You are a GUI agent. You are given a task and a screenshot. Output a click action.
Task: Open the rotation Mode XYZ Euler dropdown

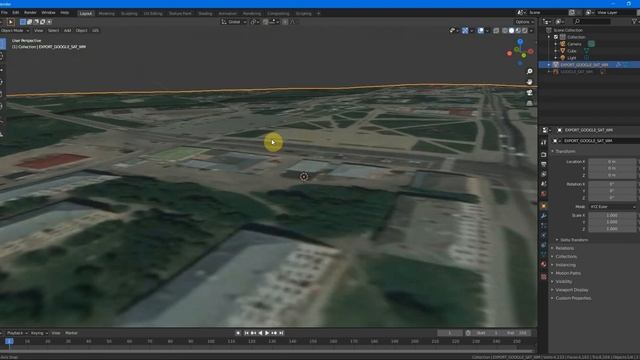pyautogui.click(x=612, y=207)
